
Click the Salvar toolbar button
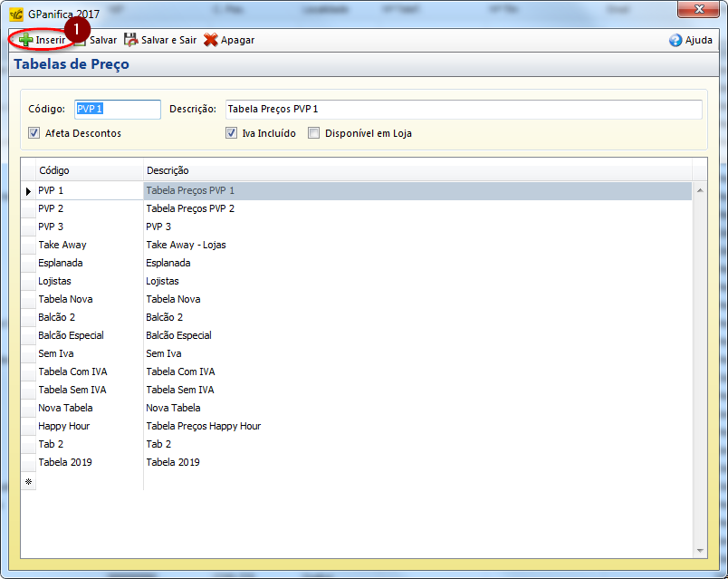point(96,40)
